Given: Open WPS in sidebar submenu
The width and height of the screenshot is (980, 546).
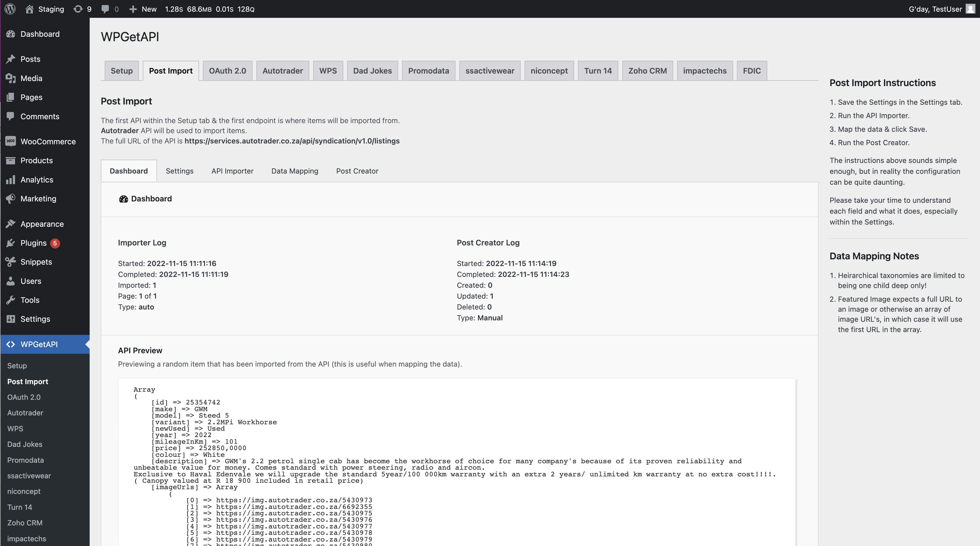Looking at the screenshot, I should [x=15, y=429].
